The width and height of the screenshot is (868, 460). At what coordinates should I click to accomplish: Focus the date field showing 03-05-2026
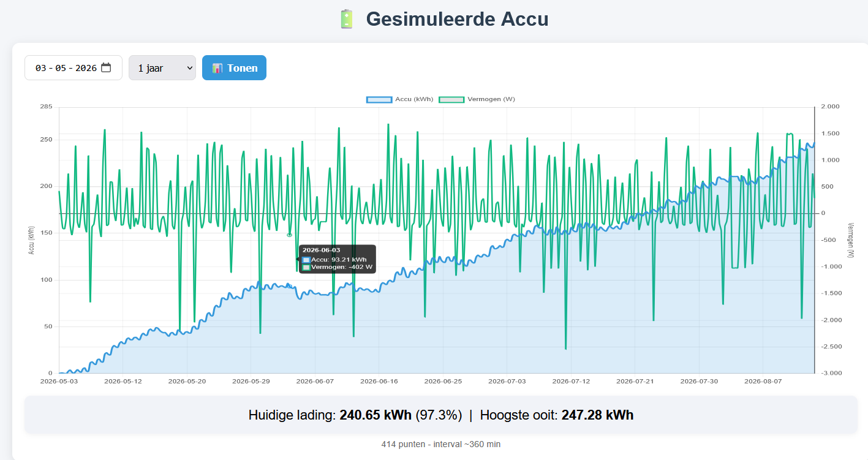click(x=74, y=68)
